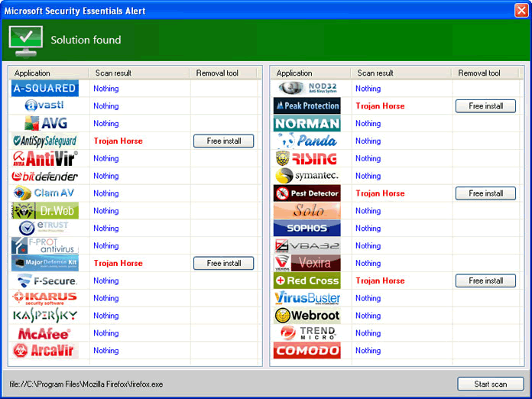Select the avast! logo
This screenshot has height=399, width=532.
click(x=45, y=105)
